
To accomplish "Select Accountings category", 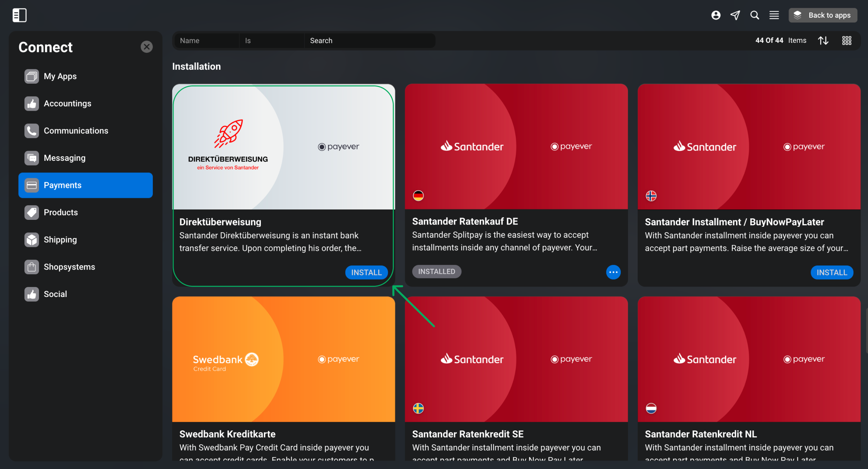I will (x=86, y=103).
